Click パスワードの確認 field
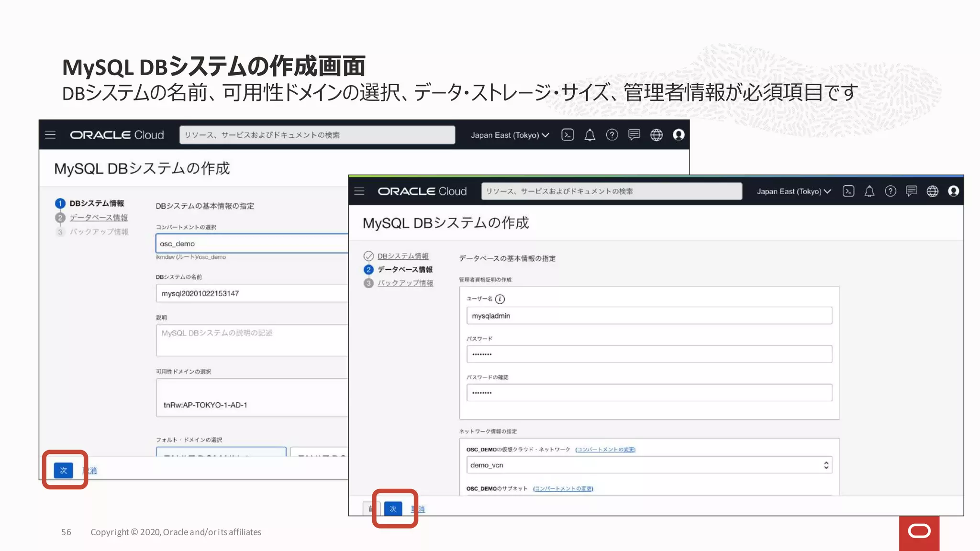 pyautogui.click(x=649, y=393)
